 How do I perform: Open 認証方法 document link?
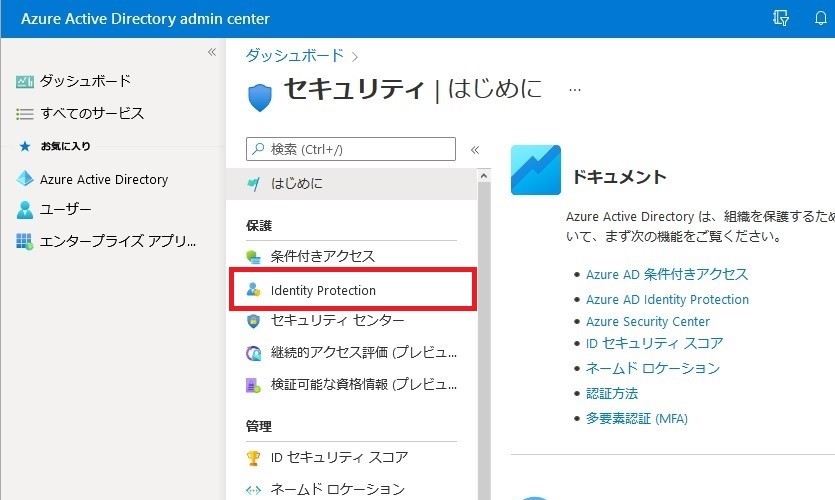pos(612,394)
